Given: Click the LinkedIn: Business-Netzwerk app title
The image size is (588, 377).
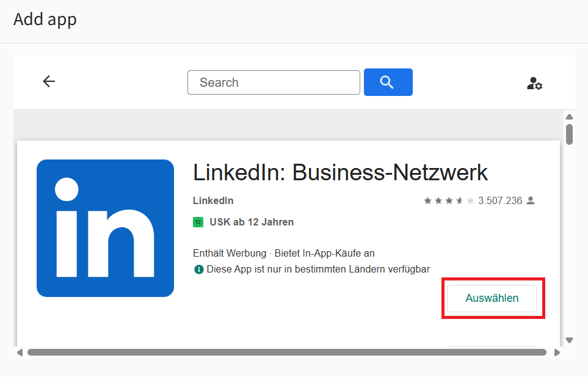Looking at the screenshot, I should (x=340, y=172).
